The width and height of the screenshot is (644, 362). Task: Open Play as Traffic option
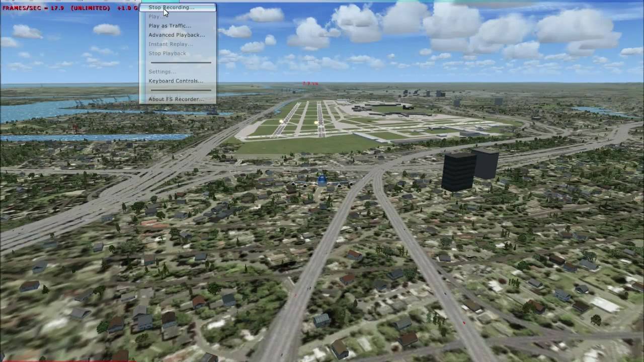[178, 26]
